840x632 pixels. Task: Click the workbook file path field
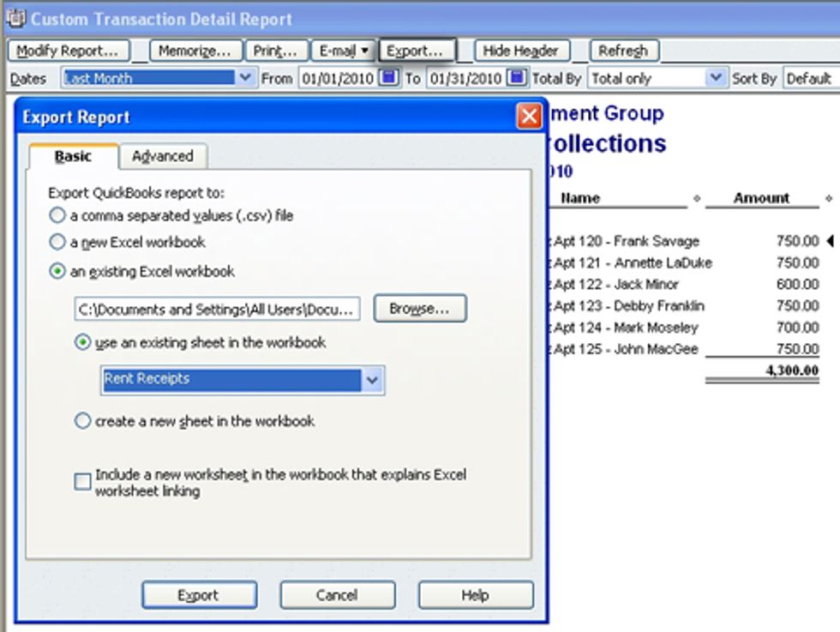217,310
